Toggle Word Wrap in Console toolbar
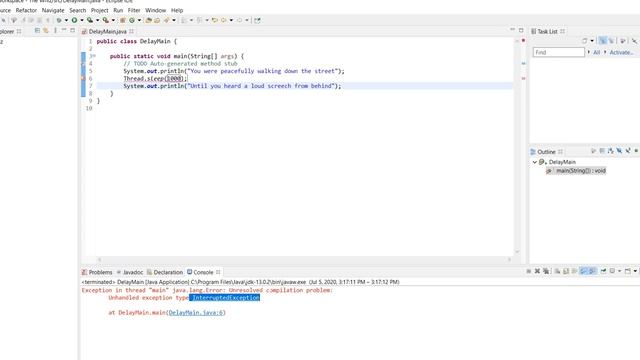The width and height of the screenshot is (640, 360). [574, 271]
